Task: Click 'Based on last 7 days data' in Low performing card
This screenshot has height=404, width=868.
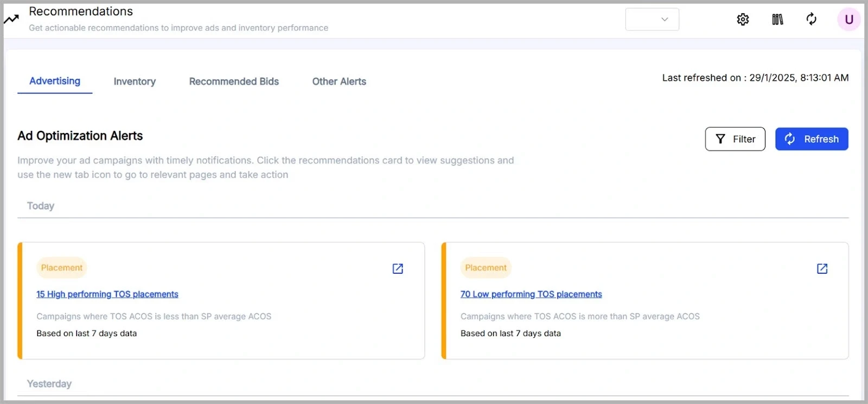Action: pyautogui.click(x=510, y=333)
